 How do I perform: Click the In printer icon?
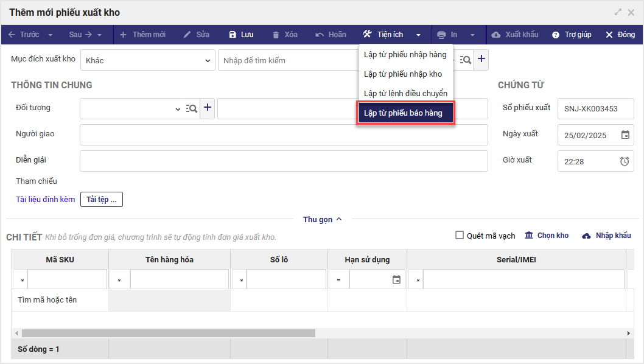point(441,35)
